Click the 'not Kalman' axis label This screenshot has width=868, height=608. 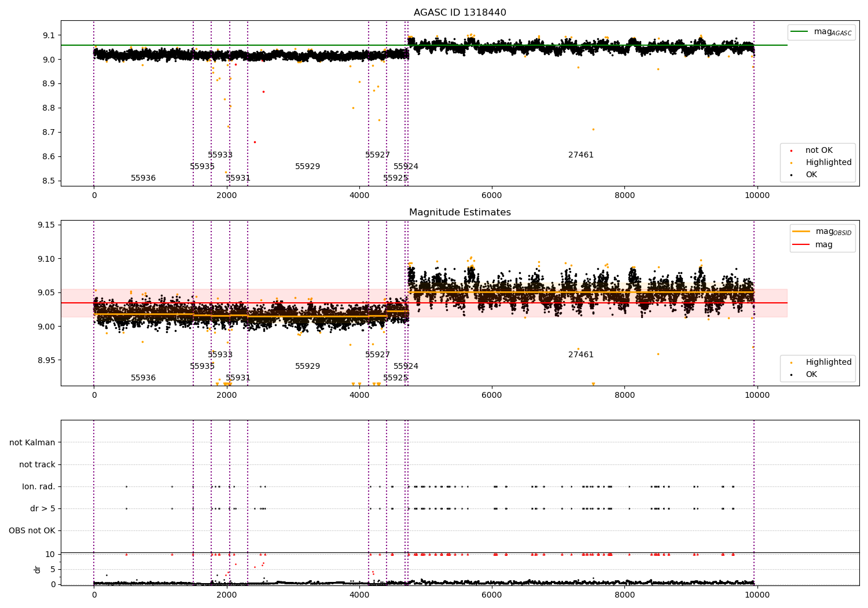[x=32, y=443]
